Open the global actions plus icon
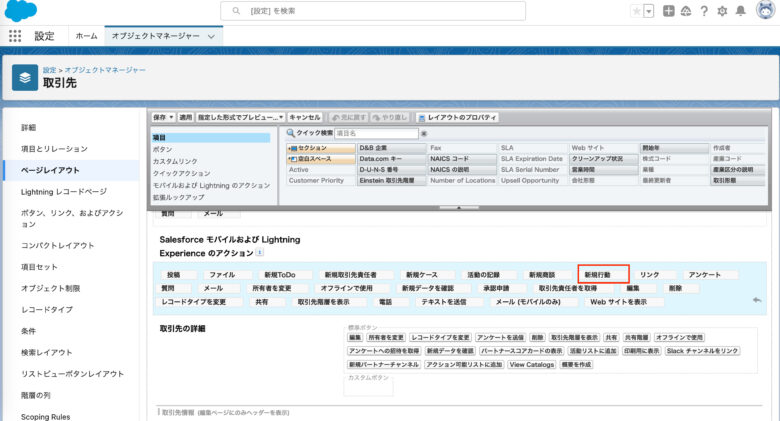The width and height of the screenshot is (780, 421). 669,11
